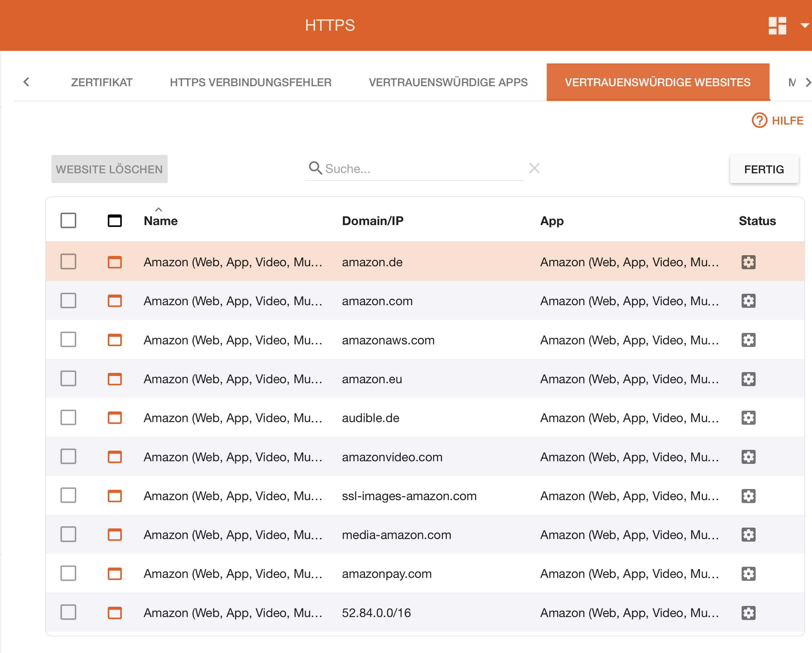Screen dimensions: 812x653
Task: Check the box for 52.84.0.0/16 row
Action: tap(68, 612)
